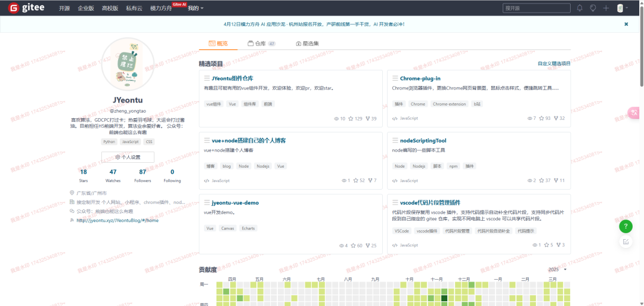Click the darkest green contribution square
The height and width of the screenshot is (306, 644).
444,298
